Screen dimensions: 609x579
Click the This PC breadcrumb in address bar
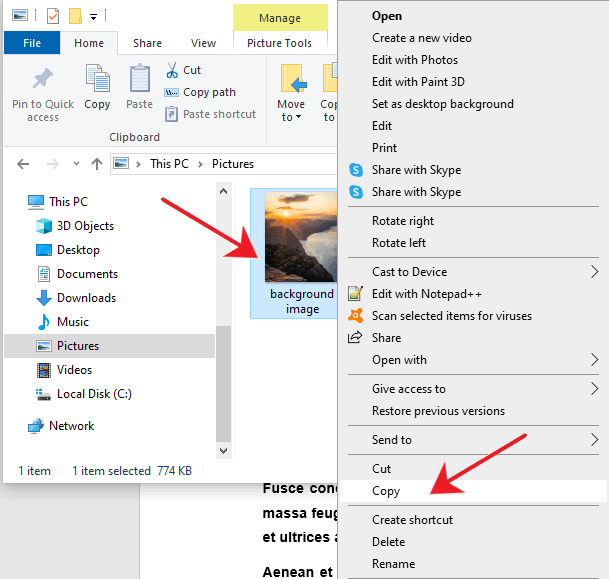[169, 164]
